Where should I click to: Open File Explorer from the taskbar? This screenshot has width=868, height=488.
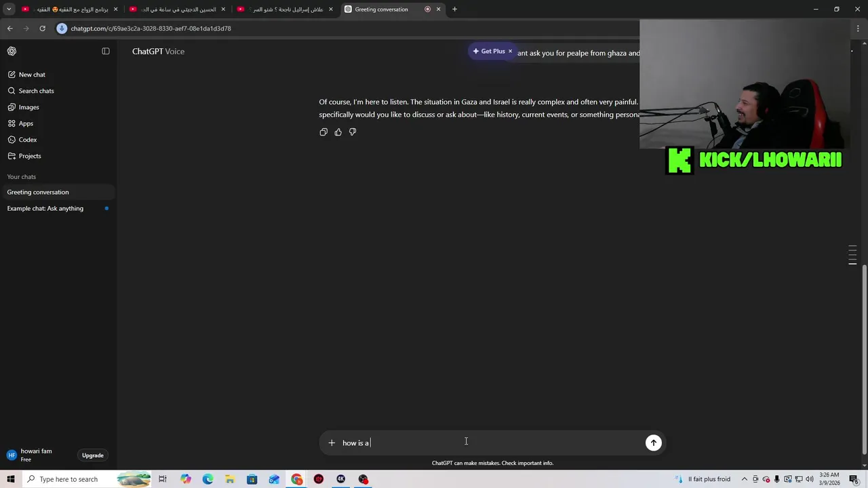tap(230, 479)
